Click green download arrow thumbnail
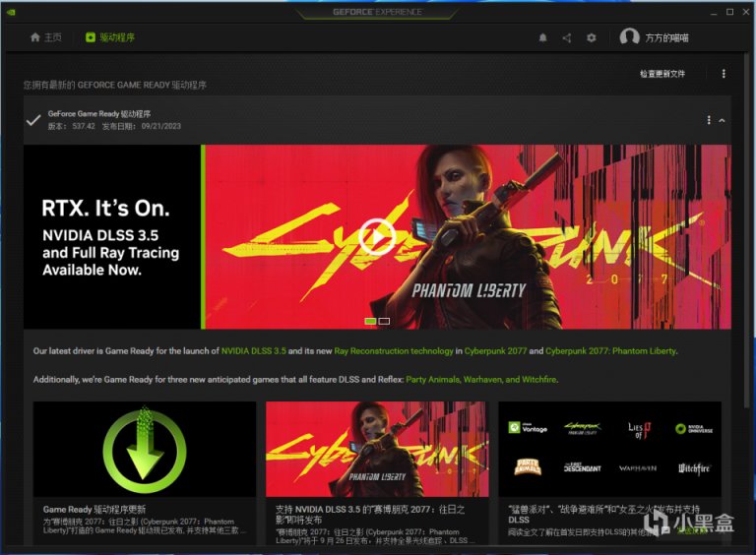756x555 pixels. (x=144, y=449)
